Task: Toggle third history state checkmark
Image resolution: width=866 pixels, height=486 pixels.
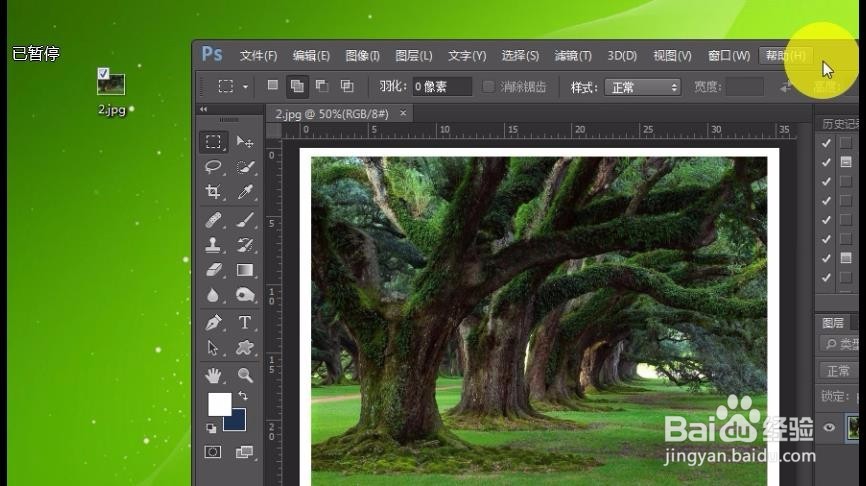Action: pos(826,182)
